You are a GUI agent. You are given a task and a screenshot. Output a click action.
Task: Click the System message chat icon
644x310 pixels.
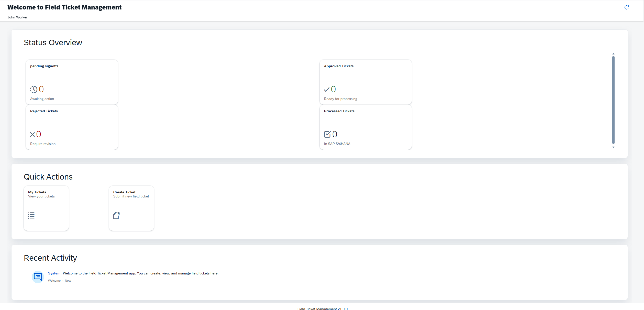[x=38, y=277]
